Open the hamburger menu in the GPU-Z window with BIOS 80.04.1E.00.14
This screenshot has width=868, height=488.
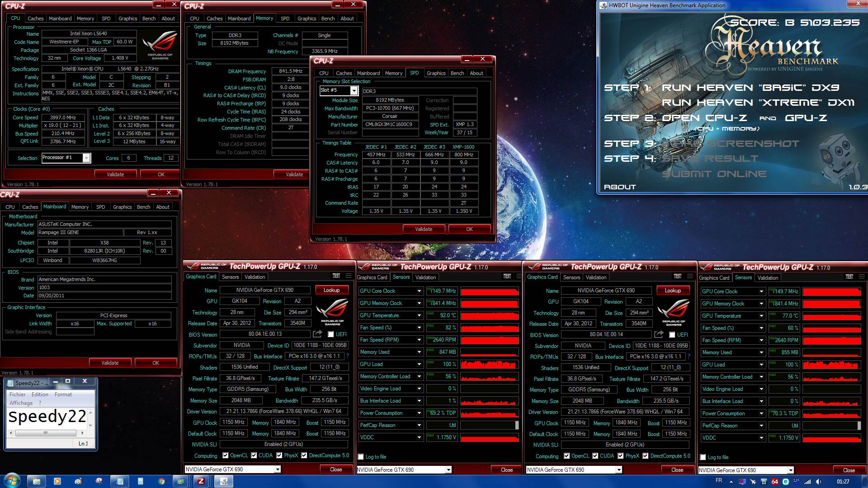click(x=690, y=276)
